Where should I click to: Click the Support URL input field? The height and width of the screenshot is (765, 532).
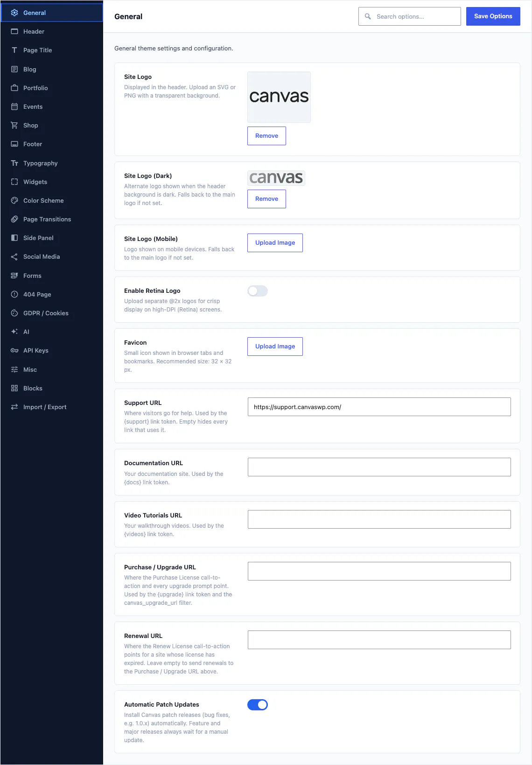379,407
